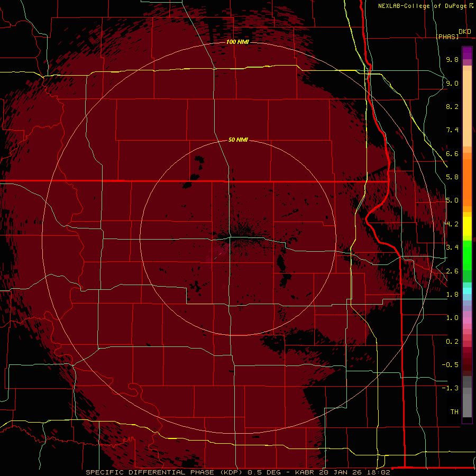Click the 5.0 legend value
Image resolution: width=476 pixels, height=476 pixels.
coord(452,200)
